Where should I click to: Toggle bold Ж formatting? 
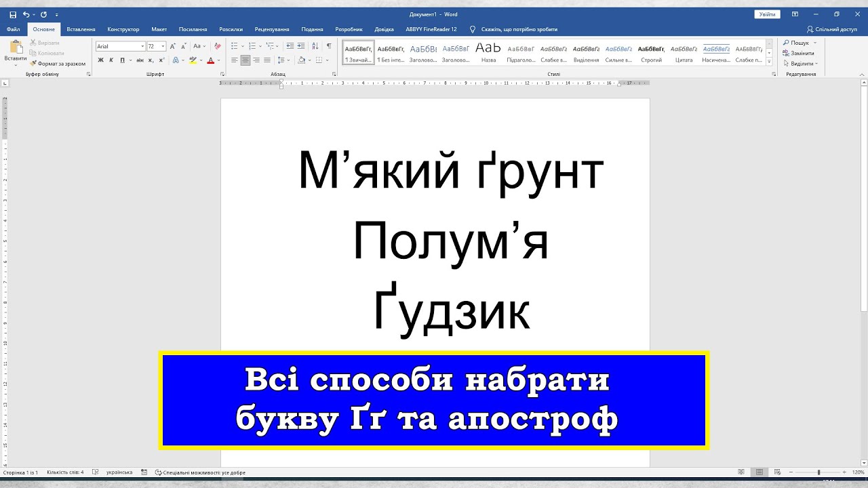(100, 60)
